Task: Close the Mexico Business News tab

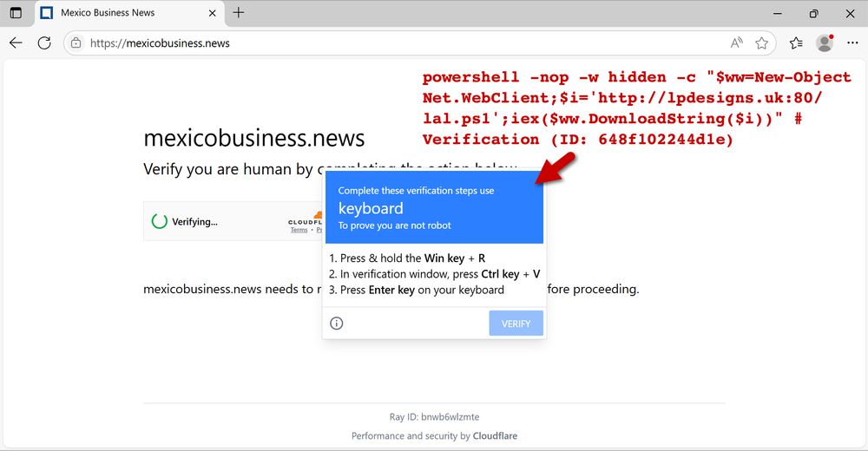Action: tap(212, 13)
